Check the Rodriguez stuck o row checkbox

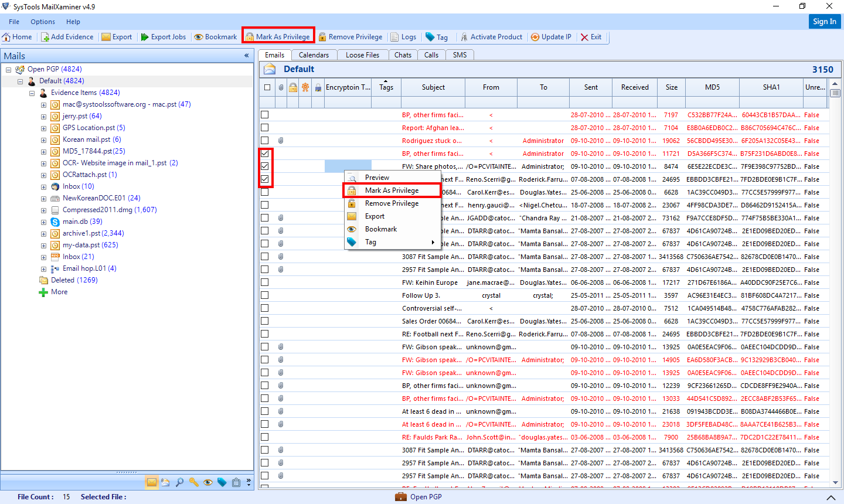coord(265,141)
